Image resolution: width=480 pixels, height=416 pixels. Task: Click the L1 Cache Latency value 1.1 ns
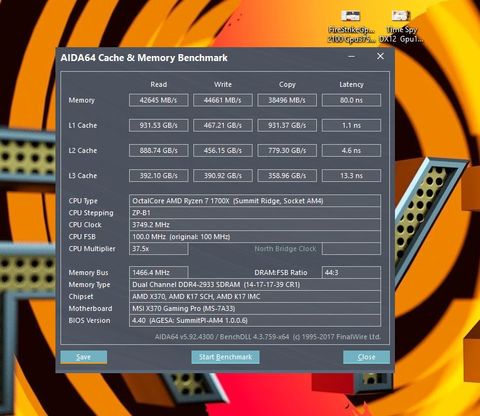tap(351, 125)
